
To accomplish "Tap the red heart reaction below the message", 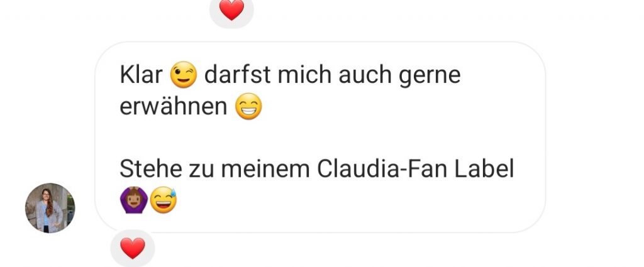I will pyautogui.click(x=132, y=249).
